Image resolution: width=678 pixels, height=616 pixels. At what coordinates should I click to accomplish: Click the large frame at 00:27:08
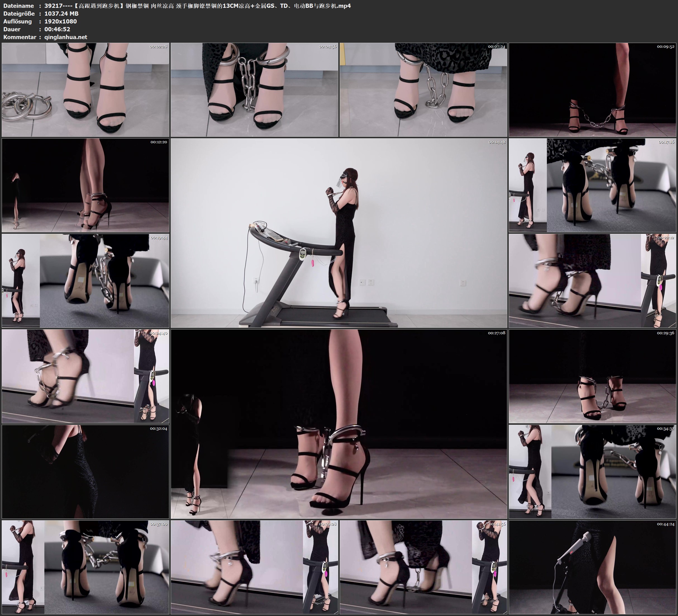pyautogui.click(x=339, y=424)
